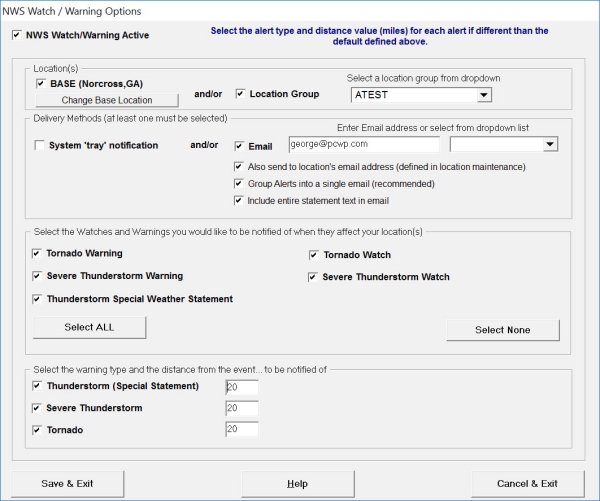Screen dimensions: 600x501
Task: Click the email address field george@pcwp.com
Action: click(x=364, y=144)
